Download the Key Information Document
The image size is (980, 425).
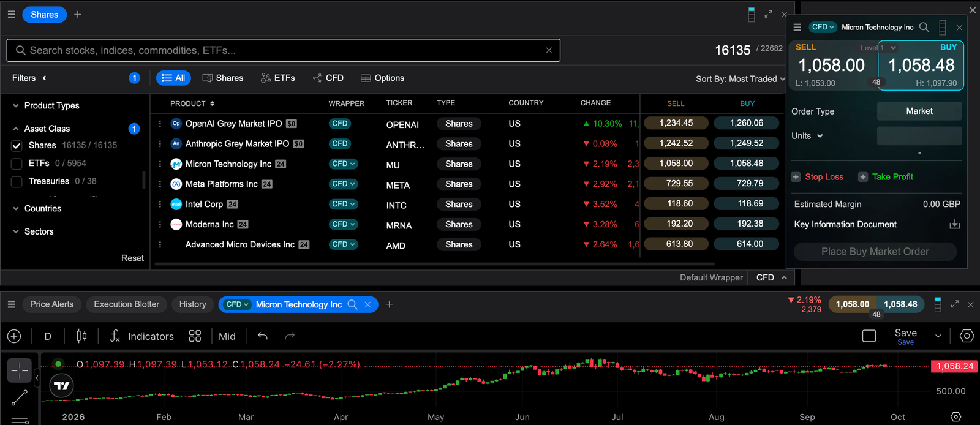[954, 224]
